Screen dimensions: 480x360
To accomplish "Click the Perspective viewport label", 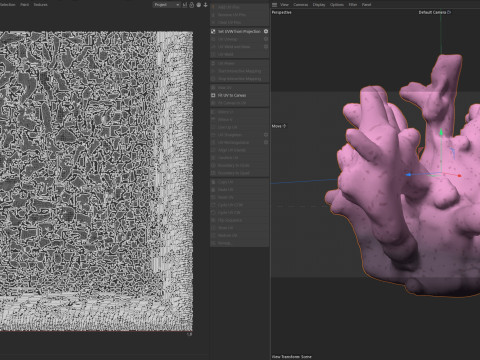I will point(282,12).
